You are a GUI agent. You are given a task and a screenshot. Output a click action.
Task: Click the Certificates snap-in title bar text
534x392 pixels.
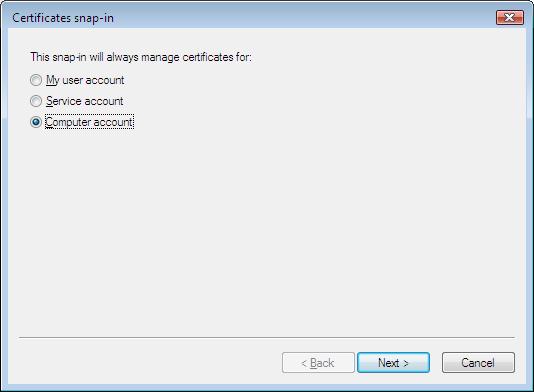(x=63, y=18)
